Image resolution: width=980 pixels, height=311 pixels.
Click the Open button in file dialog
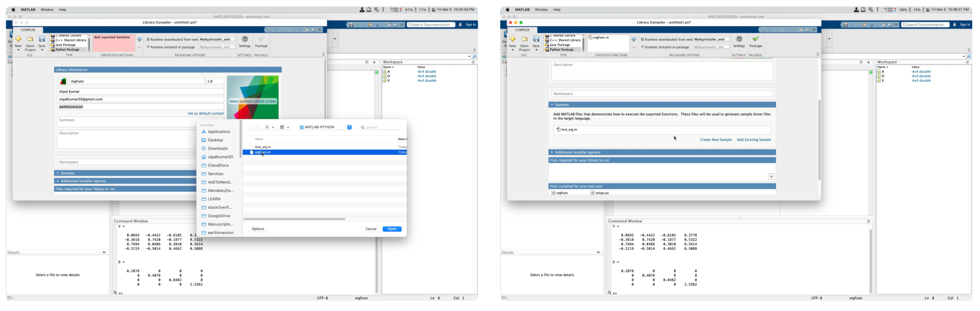(x=392, y=229)
